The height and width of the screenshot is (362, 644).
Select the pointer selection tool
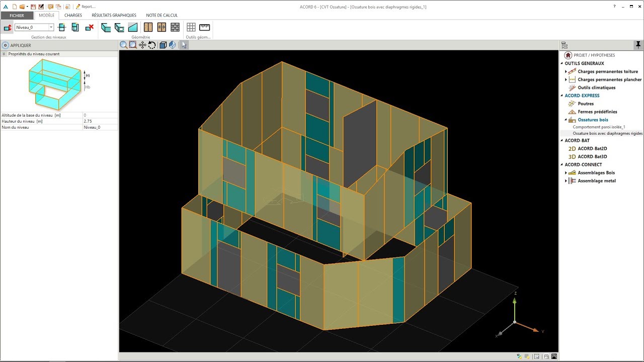184,45
